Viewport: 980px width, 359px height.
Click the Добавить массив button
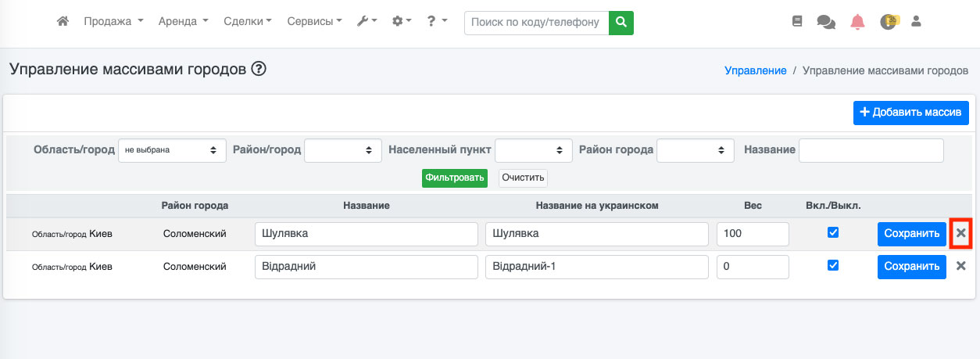point(910,113)
